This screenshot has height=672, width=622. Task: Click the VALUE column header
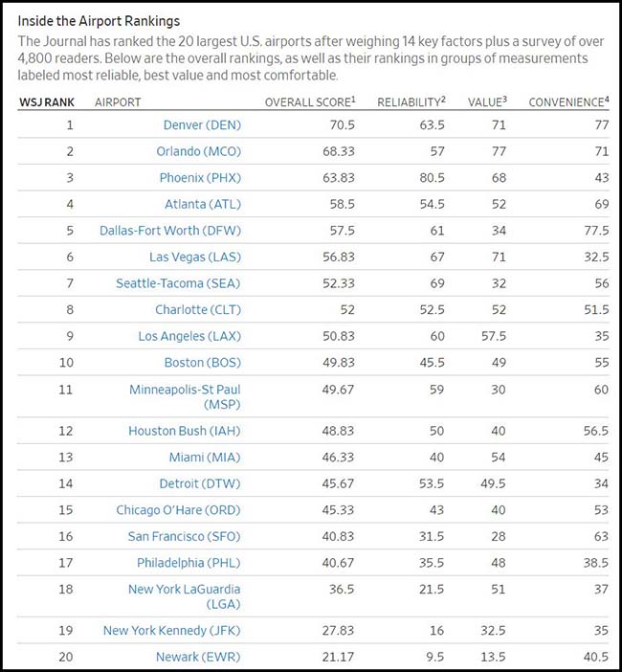tap(487, 102)
